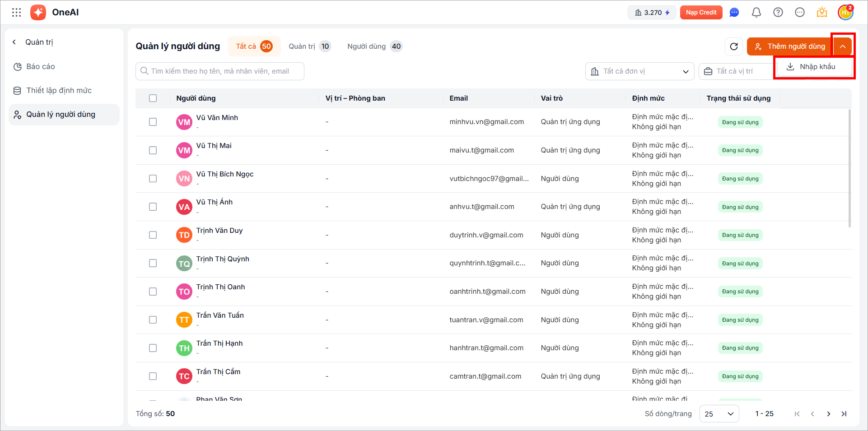Select all users with header checkbox
Image resolution: width=868 pixels, height=431 pixels.
tap(153, 98)
